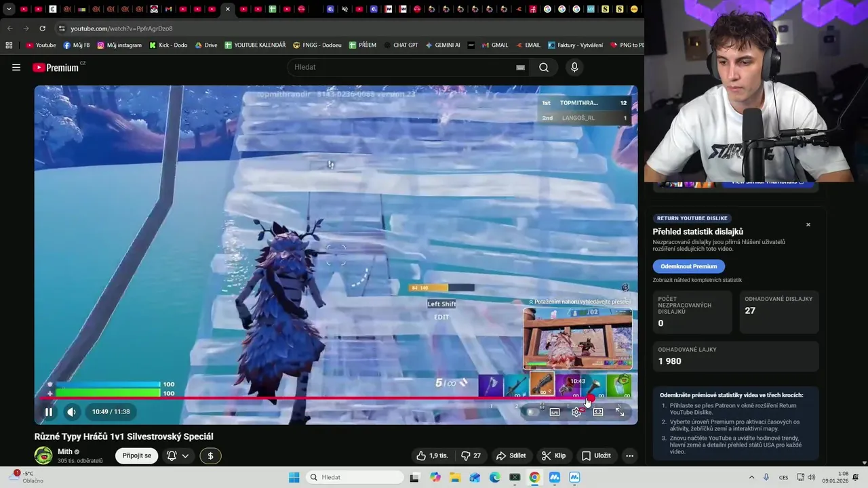Mute the video using the speaker icon

[72, 411]
